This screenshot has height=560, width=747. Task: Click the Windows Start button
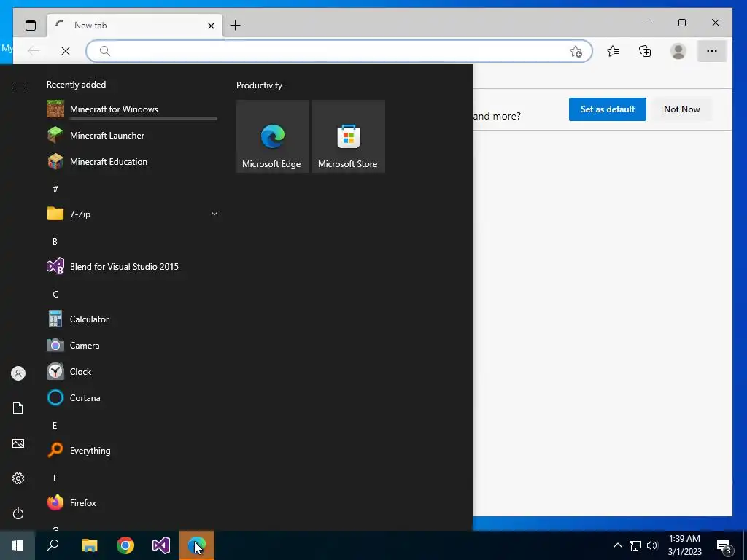(x=18, y=545)
